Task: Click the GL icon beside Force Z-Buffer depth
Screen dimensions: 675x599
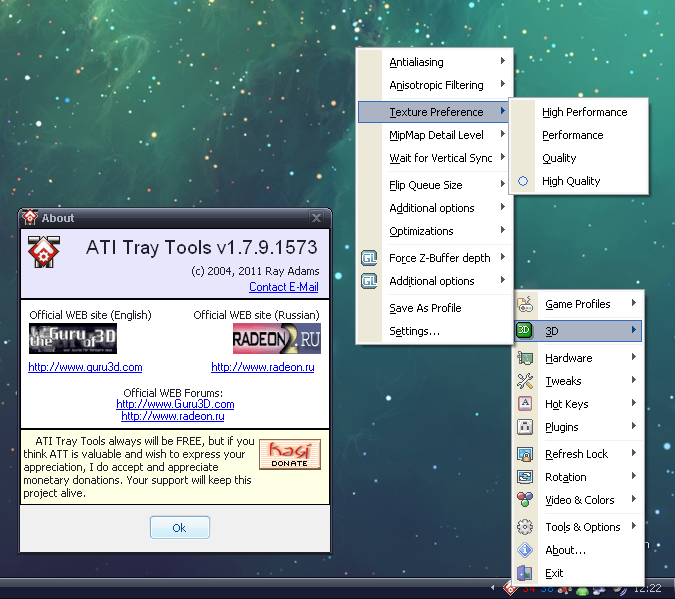Action: (369, 258)
